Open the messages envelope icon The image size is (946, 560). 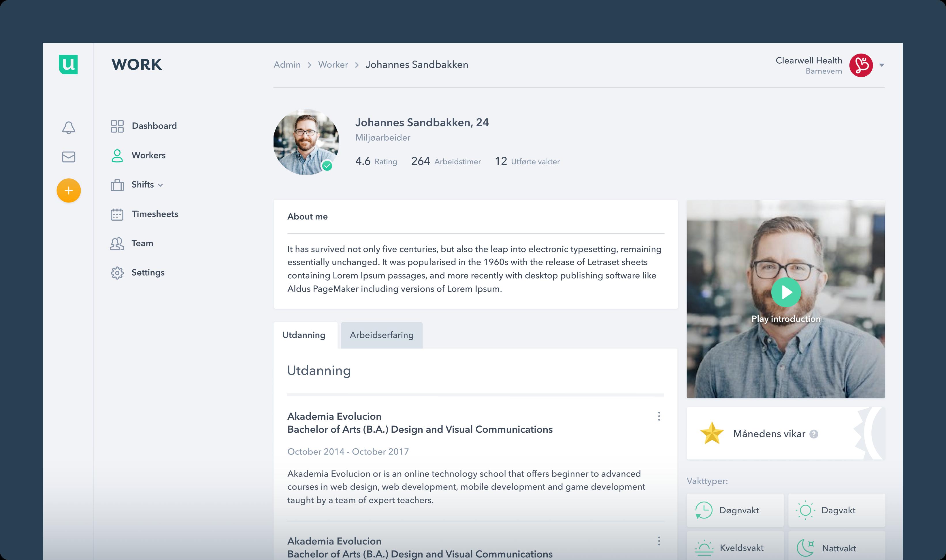[69, 157]
